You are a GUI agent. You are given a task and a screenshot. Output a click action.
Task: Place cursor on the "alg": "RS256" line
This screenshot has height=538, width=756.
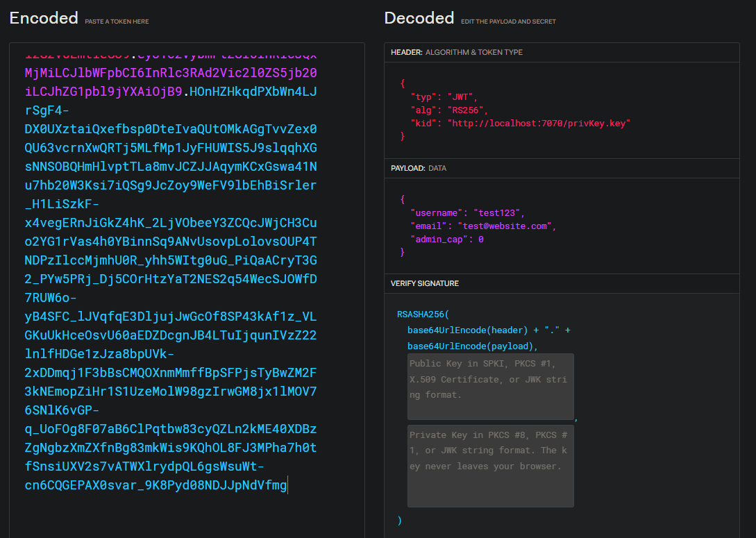[x=449, y=110]
